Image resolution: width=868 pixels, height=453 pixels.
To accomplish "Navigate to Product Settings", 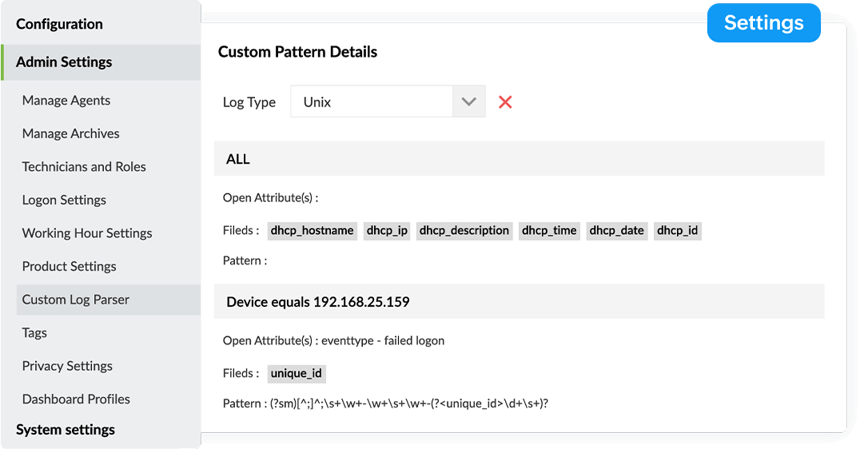I will pyautogui.click(x=70, y=266).
